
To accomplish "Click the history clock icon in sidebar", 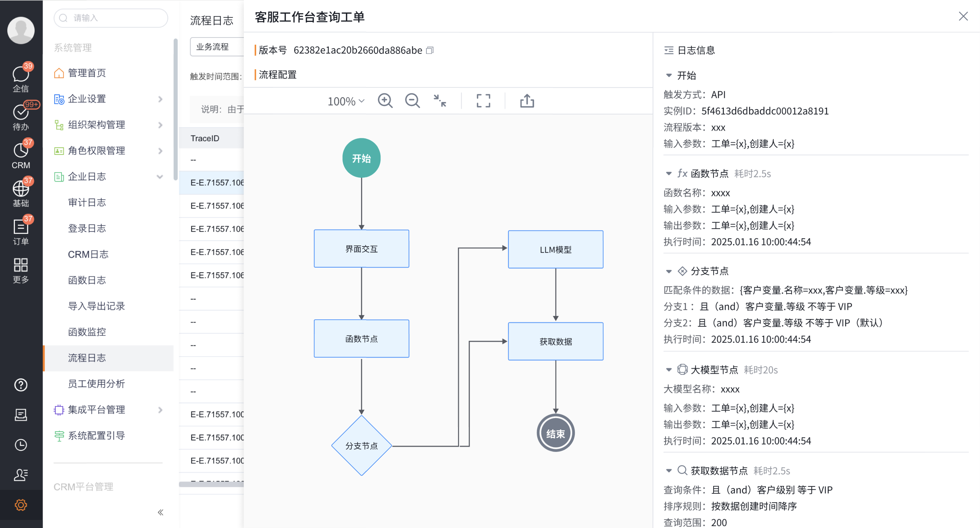I will point(20,445).
